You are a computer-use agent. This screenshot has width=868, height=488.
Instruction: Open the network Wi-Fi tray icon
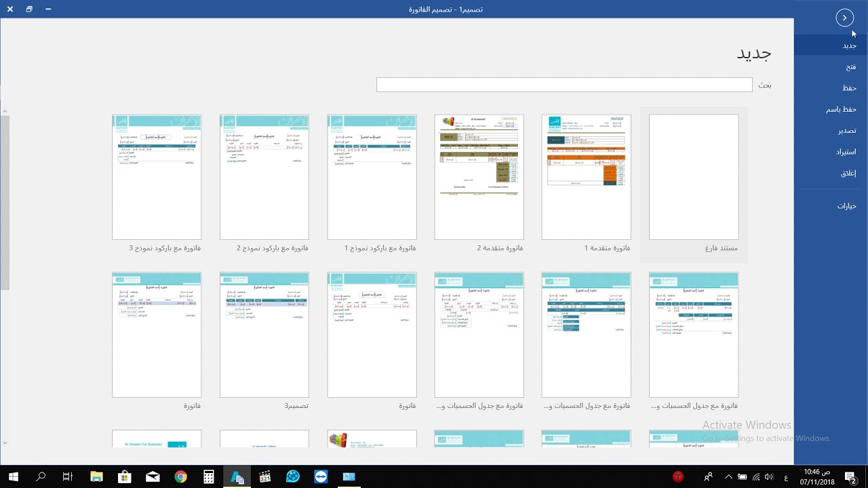click(x=757, y=477)
